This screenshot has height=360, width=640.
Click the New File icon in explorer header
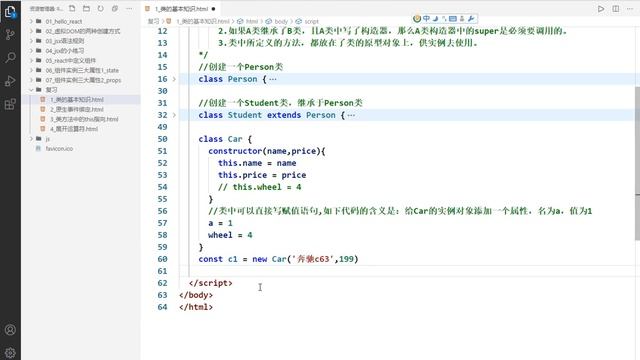[x=72, y=8]
